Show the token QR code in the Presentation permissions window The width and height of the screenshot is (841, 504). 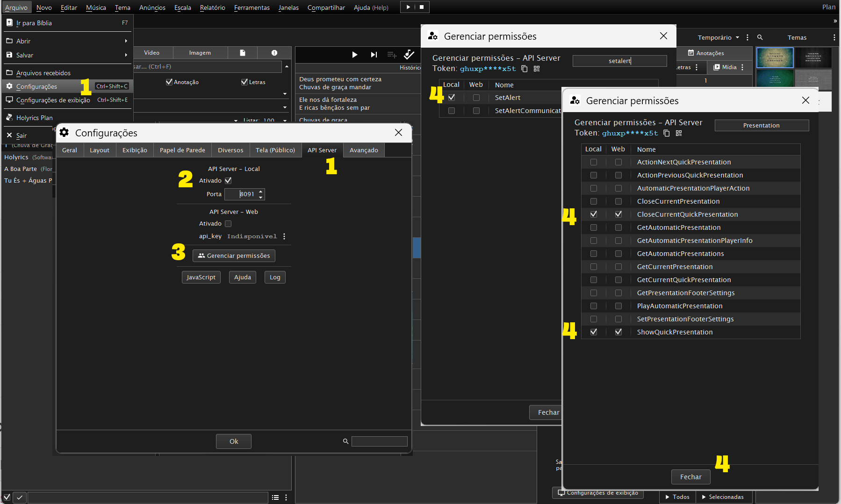pos(679,133)
